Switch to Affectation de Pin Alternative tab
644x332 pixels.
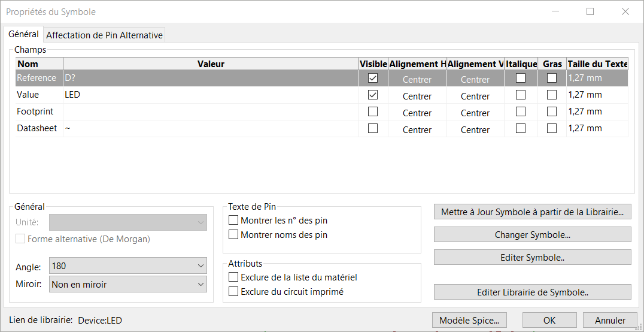coord(104,35)
